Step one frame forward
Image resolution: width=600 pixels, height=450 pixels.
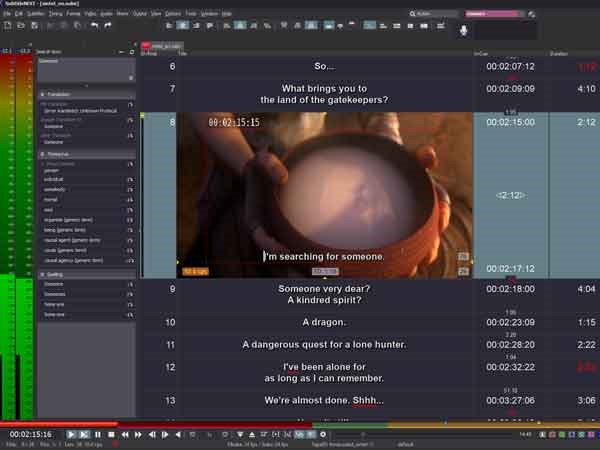click(x=165, y=435)
